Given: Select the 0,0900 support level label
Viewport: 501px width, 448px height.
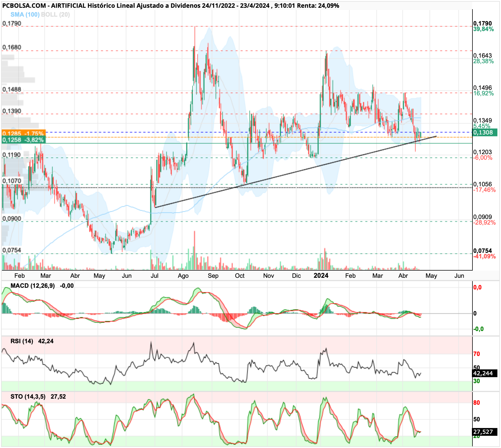Looking at the screenshot, I should click(x=12, y=218).
